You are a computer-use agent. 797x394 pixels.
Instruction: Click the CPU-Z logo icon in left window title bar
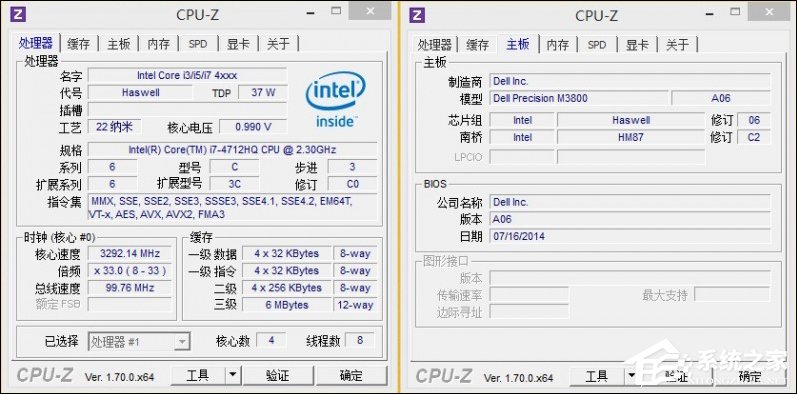pos(18,14)
